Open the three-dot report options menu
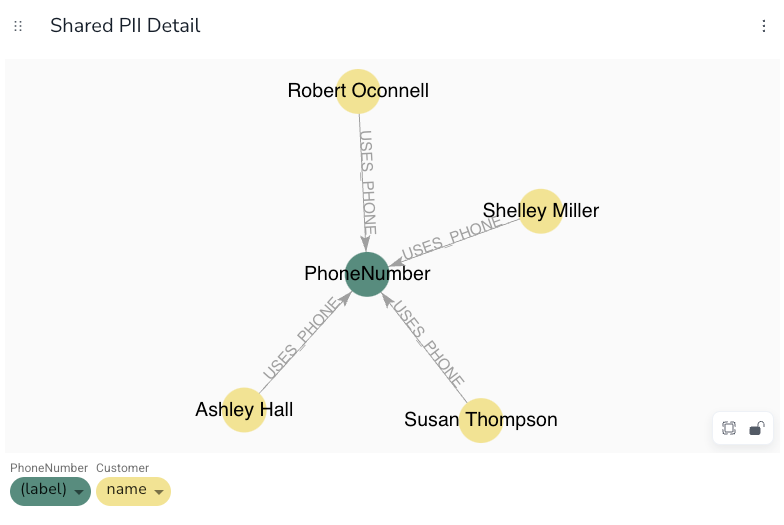The height and width of the screenshot is (525, 784). 764,26
